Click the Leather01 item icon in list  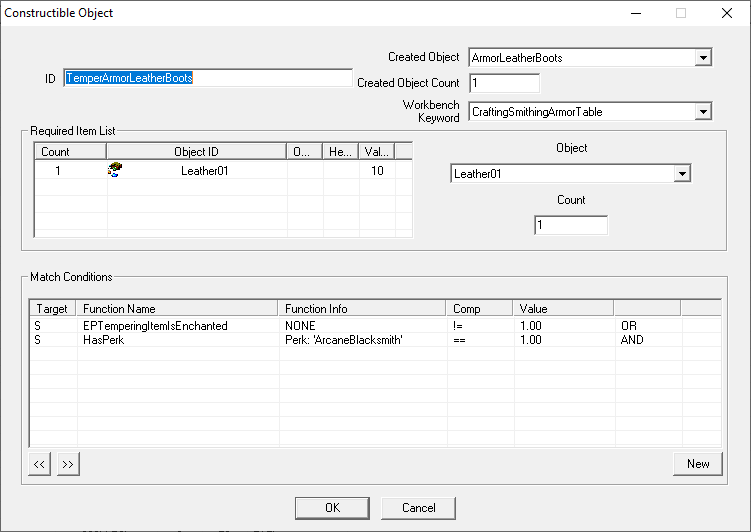click(115, 171)
